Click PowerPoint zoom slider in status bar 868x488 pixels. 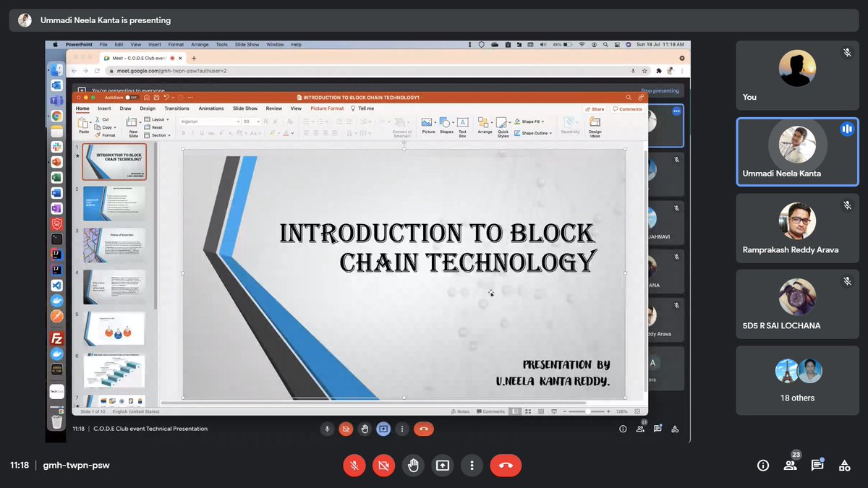pyautogui.click(x=587, y=411)
